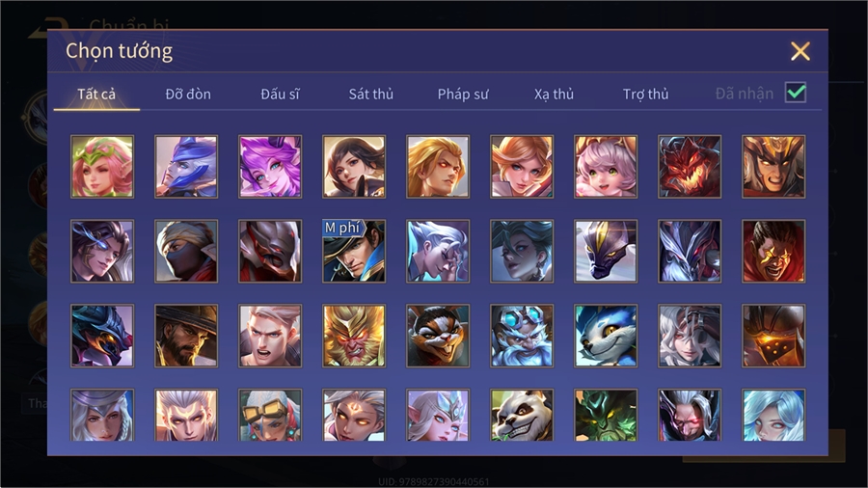Filter by the Xạ thủ tab
Screen dimensions: 868x488
click(555, 95)
